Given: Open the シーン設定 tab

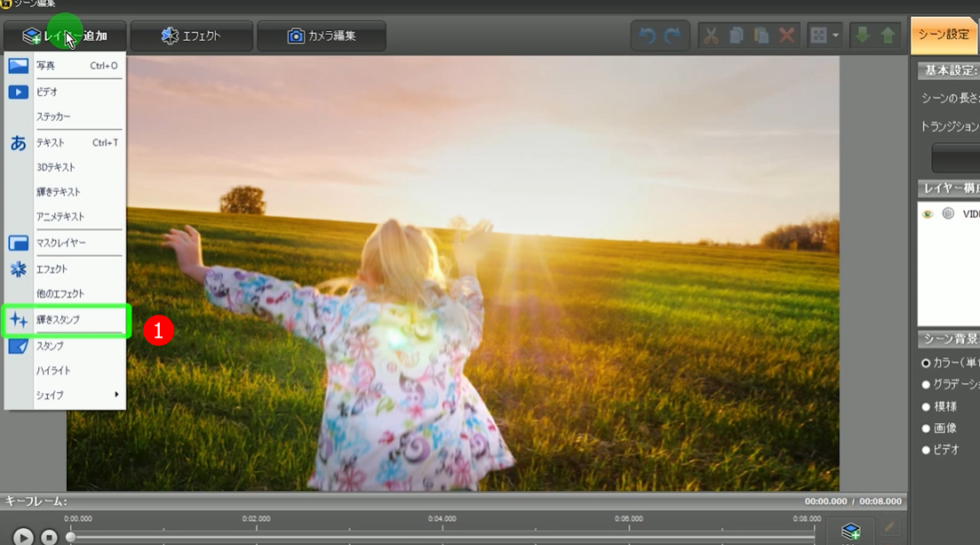Looking at the screenshot, I should [944, 35].
